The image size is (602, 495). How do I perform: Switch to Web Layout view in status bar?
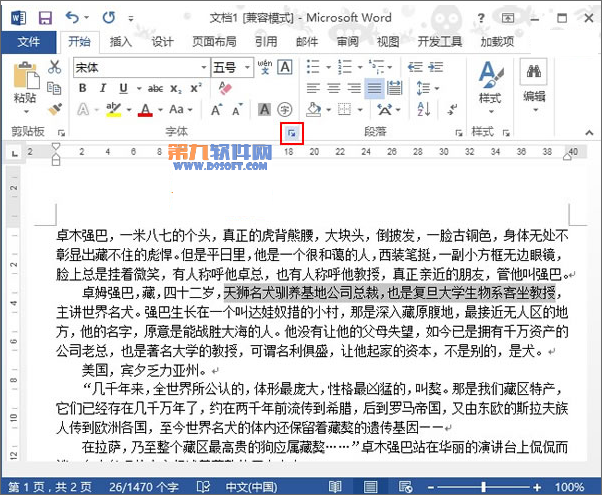(405, 487)
